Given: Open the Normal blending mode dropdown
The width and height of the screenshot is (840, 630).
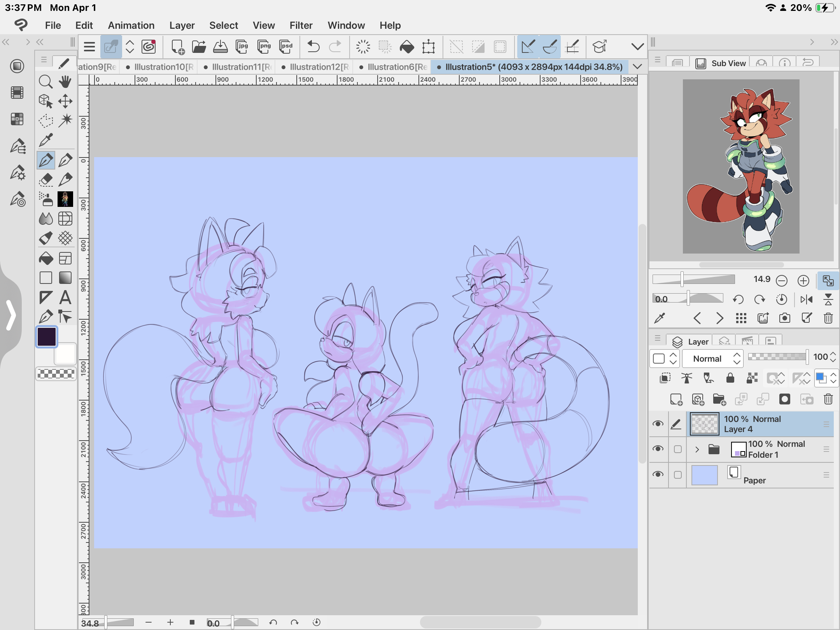Looking at the screenshot, I should point(712,359).
